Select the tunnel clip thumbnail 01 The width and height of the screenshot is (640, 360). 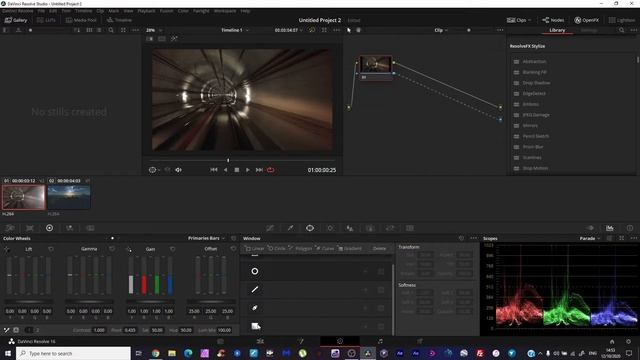click(x=23, y=197)
